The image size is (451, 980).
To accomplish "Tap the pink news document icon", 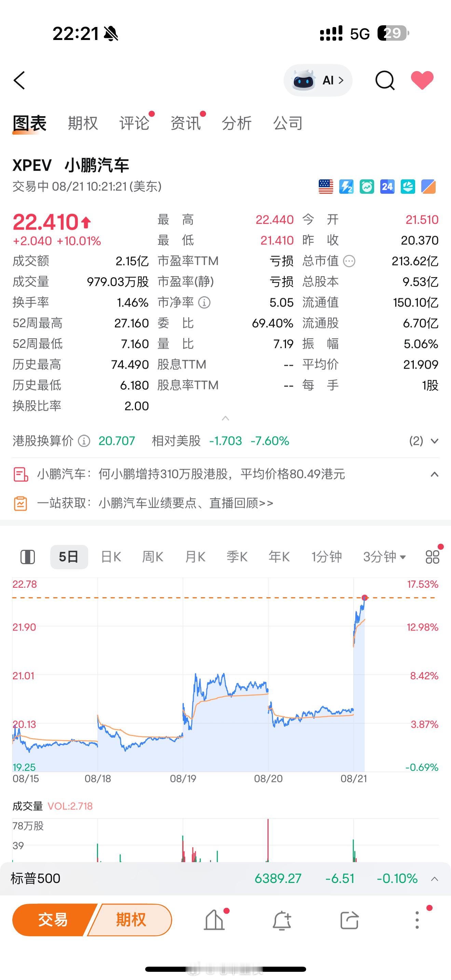I will point(20,474).
